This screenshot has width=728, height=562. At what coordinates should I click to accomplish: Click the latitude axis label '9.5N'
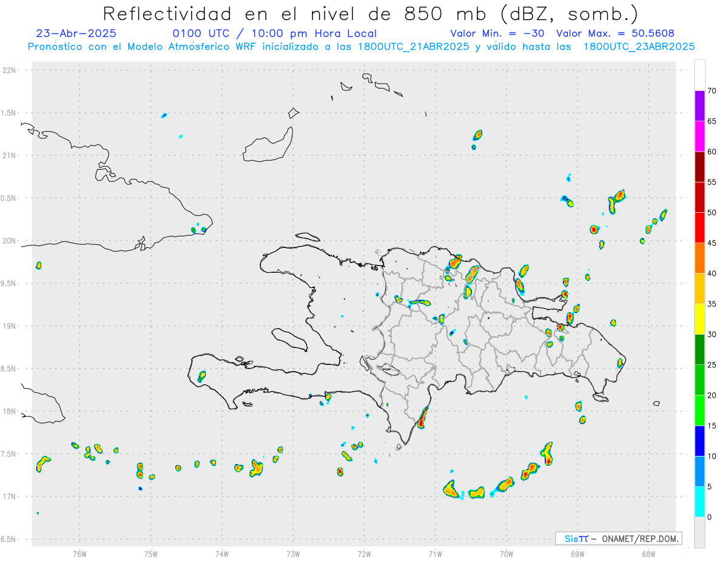point(9,283)
